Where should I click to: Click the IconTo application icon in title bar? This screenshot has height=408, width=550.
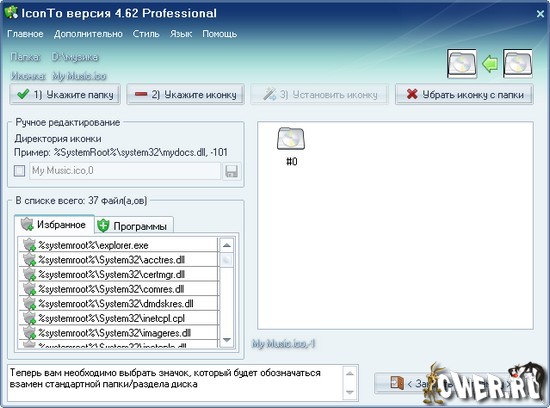(x=11, y=13)
